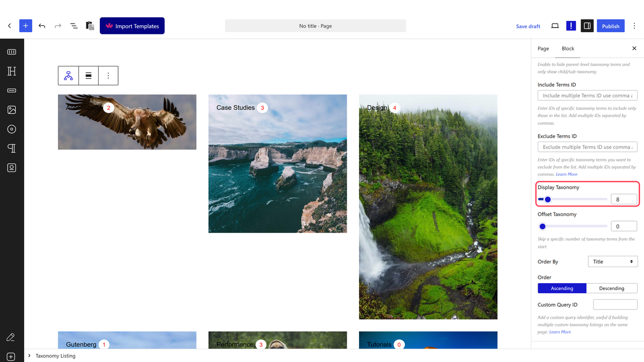Click the Publish button
Viewport: 644px width, 362px height.
click(611, 26)
